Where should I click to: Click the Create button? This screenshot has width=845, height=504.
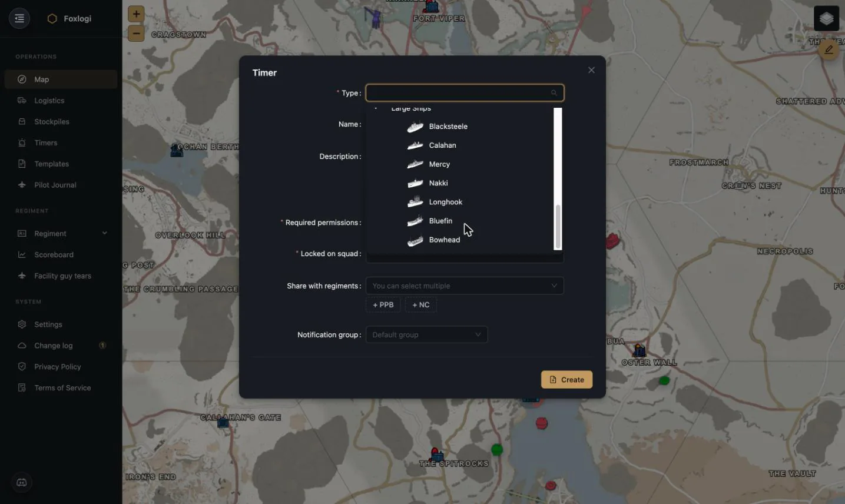click(x=566, y=380)
